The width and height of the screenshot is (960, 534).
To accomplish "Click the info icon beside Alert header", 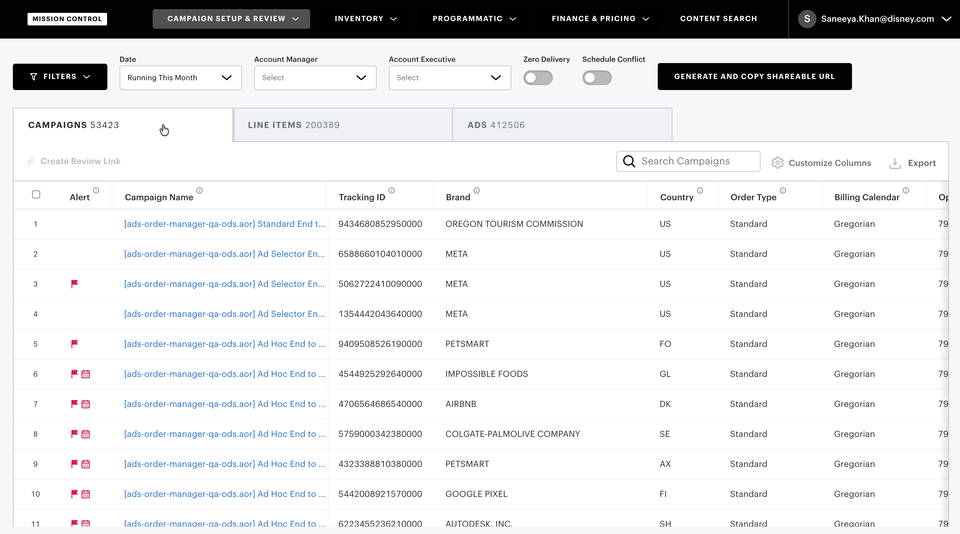I will (96, 190).
